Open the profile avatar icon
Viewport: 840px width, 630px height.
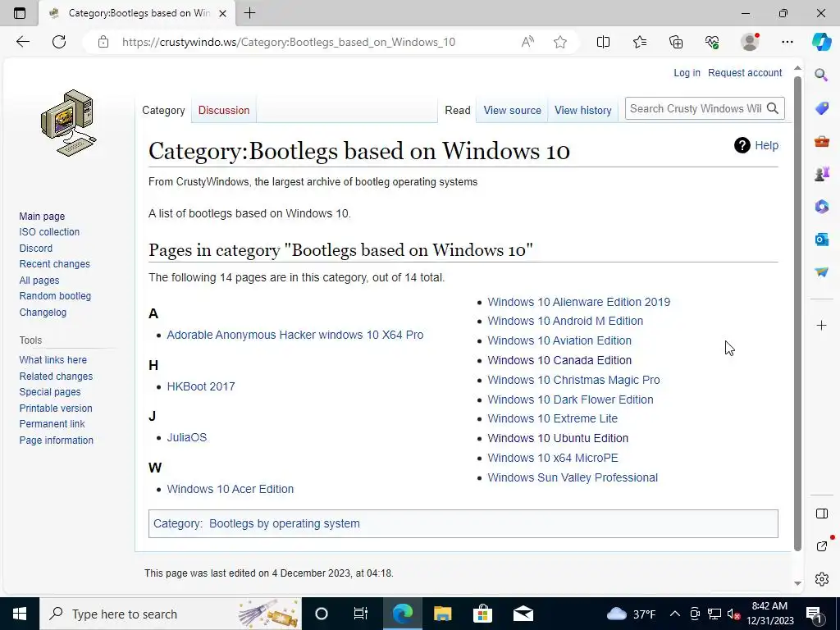[x=750, y=42]
